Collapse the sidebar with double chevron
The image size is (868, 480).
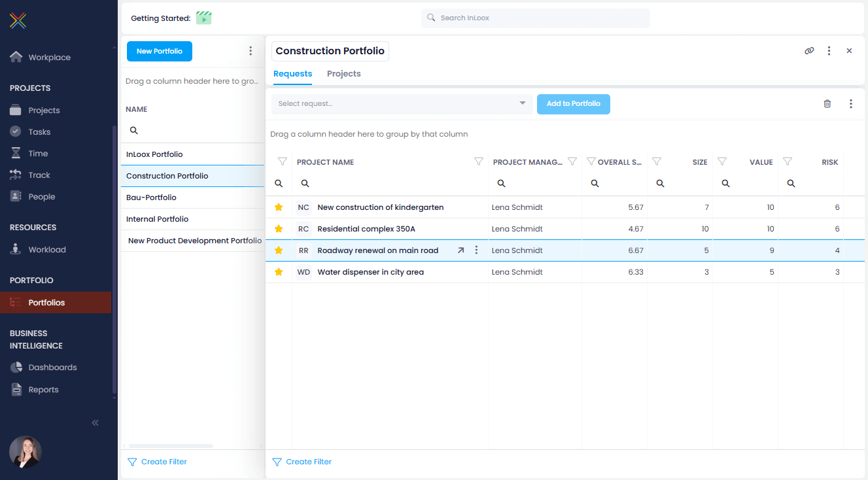[x=95, y=423]
